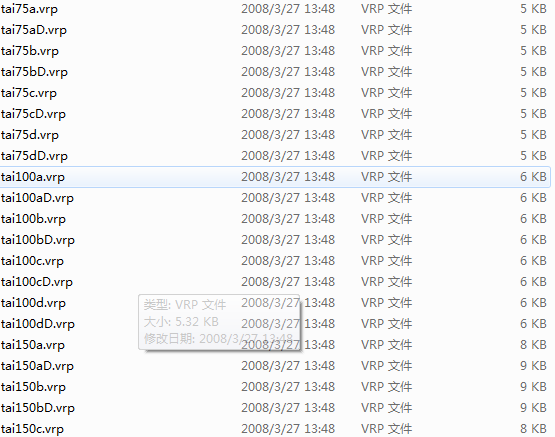Select the tai75a.vrp file
The width and height of the screenshot is (555, 437).
[29, 9]
